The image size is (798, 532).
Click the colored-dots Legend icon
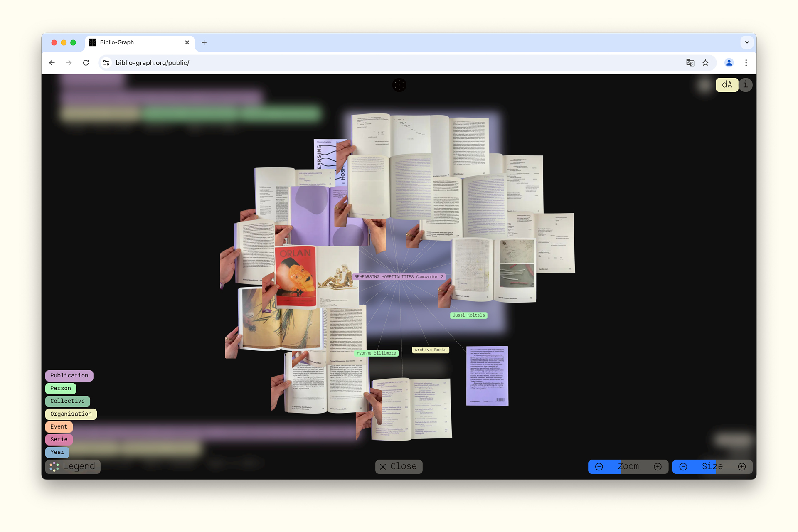[54, 466]
